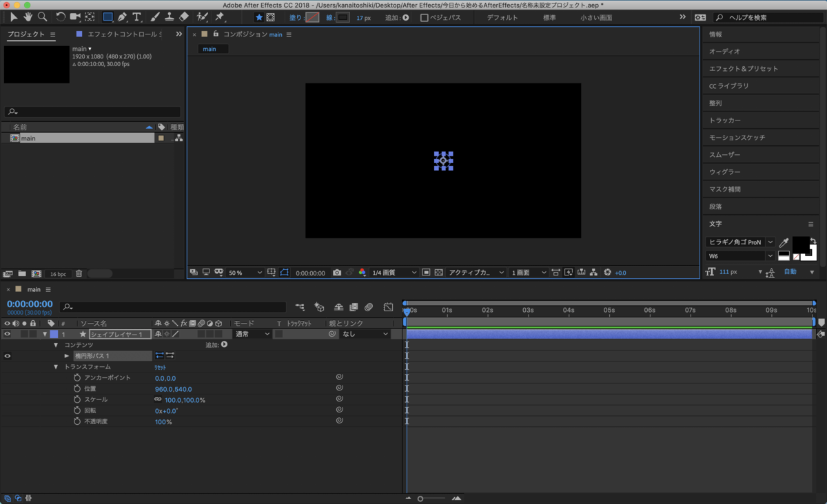Screen dimensions: 827x504
Task: Click the 線 stroke color swatch
Action: click(343, 17)
